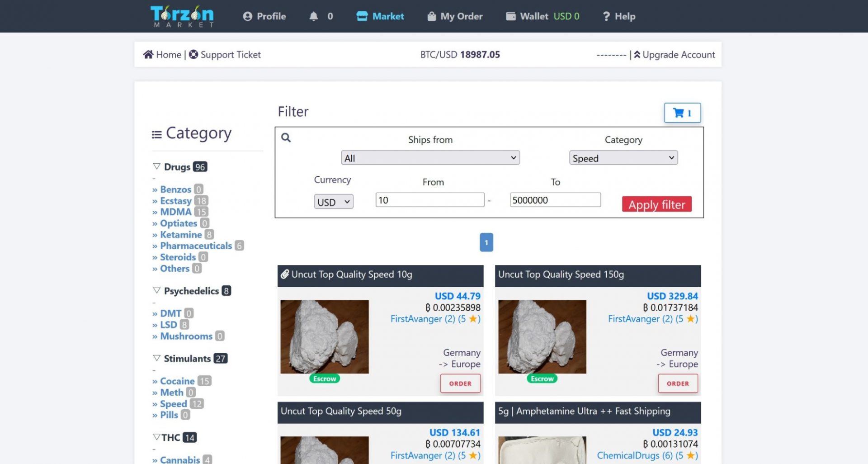Open the Wallet page
The width and height of the screenshot is (868, 464).
542,16
